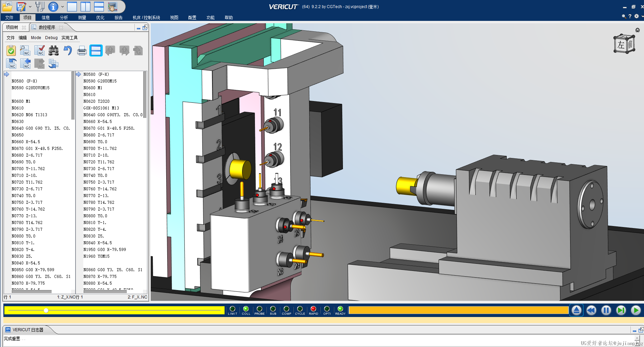Screen dimensions: 644x347
Task: Open dropdown arrow next to save project icon
Action: (30, 6)
